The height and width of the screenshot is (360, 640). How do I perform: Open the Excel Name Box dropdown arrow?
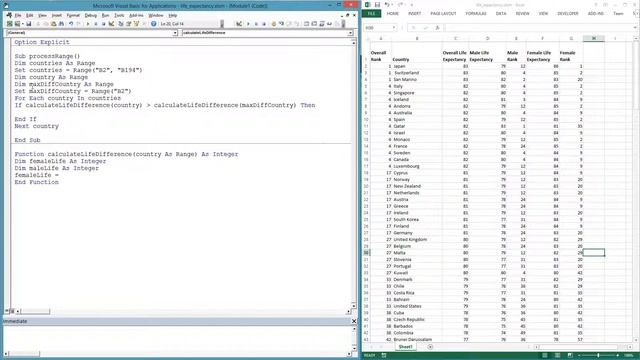[x=394, y=28]
